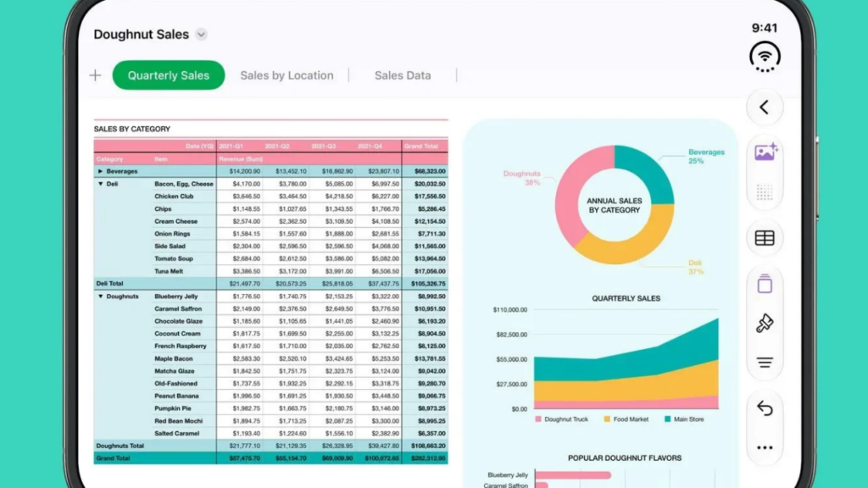Click the Deli 37% chart label
The width and height of the screenshot is (868, 488).
695,267
